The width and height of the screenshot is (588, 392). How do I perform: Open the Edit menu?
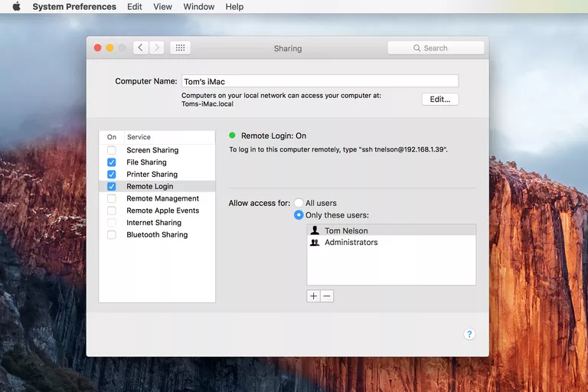point(134,7)
